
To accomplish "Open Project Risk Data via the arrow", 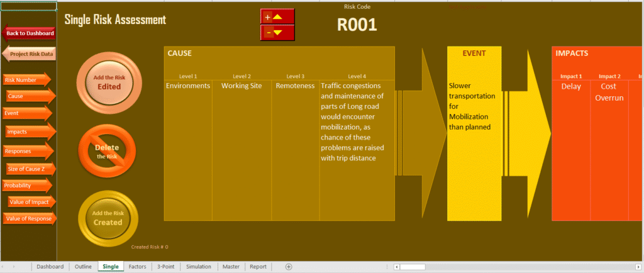I will [30, 54].
